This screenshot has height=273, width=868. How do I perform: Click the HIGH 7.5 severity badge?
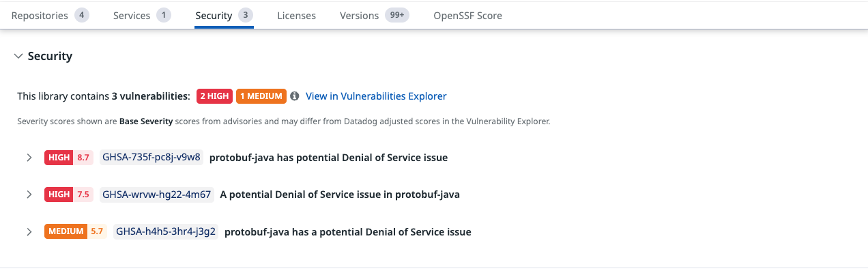click(68, 195)
